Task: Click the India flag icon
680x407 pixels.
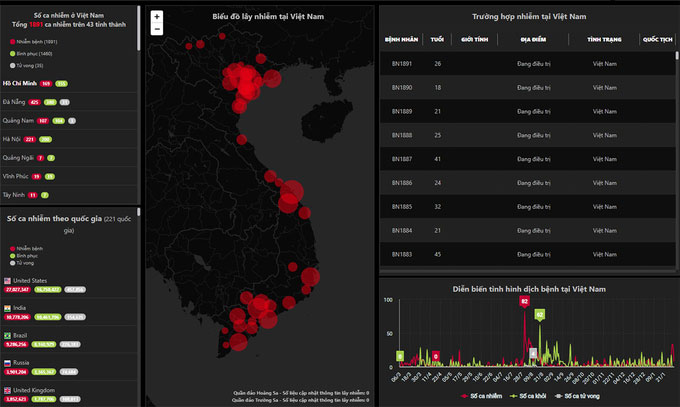Action: point(9,308)
